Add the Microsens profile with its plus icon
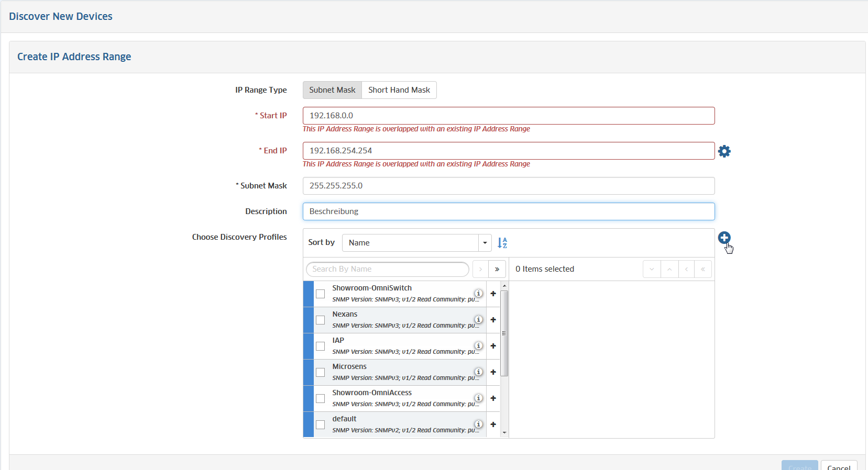This screenshot has width=868, height=470. [493, 372]
